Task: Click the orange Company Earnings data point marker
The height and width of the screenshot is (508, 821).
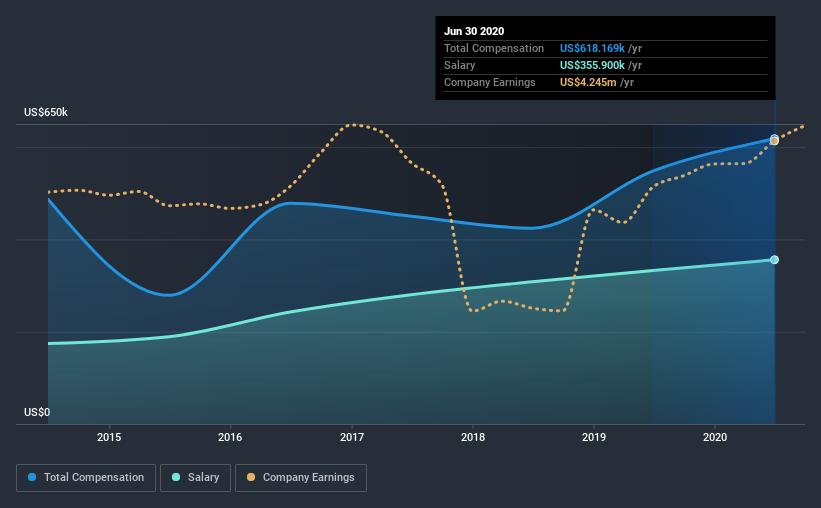Action: pos(775,141)
